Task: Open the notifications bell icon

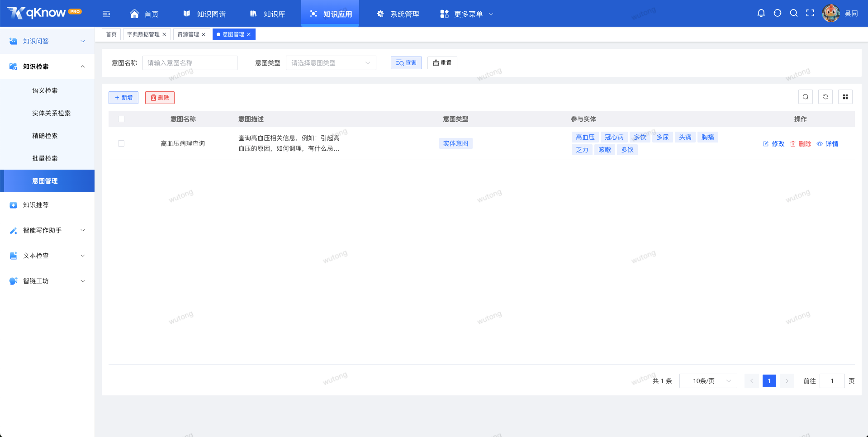Action: point(761,13)
